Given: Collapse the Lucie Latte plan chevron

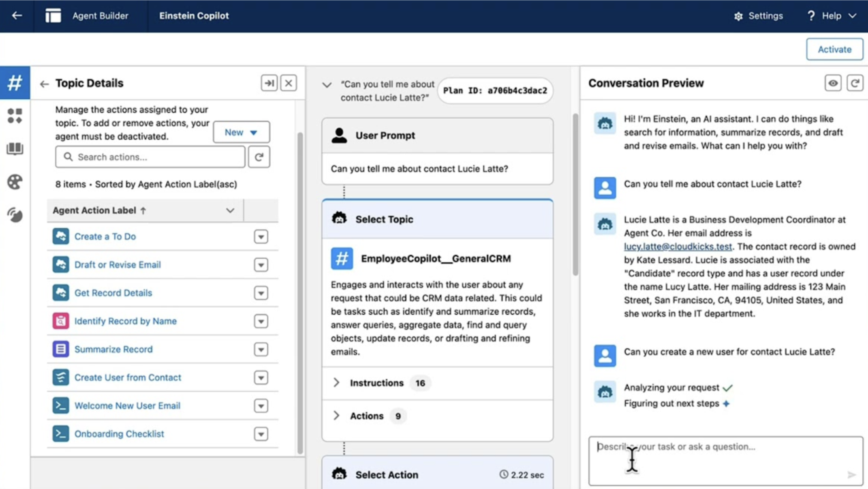Looking at the screenshot, I should [x=327, y=85].
